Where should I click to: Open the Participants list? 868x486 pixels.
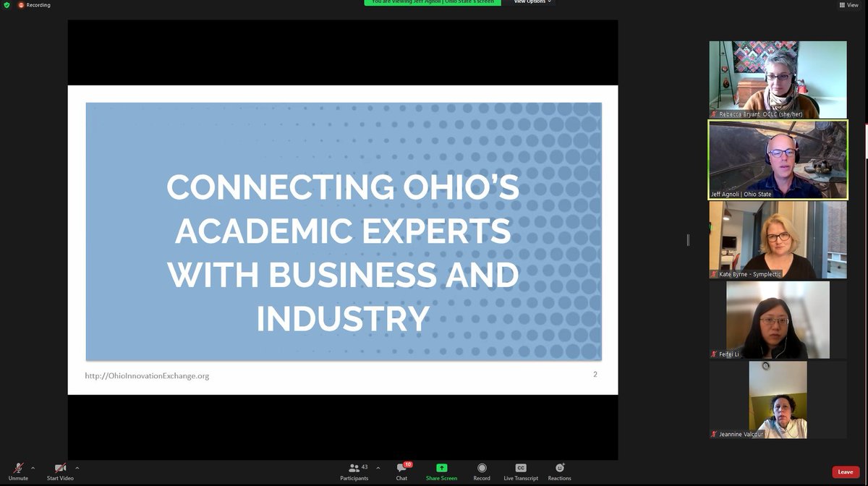(355, 472)
